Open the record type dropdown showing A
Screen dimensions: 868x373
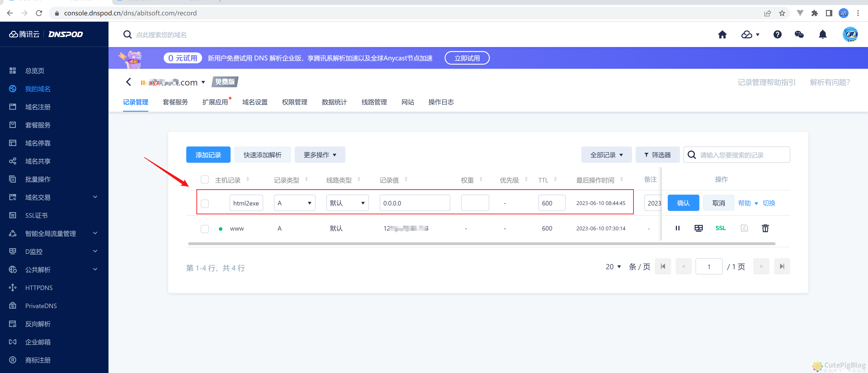point(294,203)
